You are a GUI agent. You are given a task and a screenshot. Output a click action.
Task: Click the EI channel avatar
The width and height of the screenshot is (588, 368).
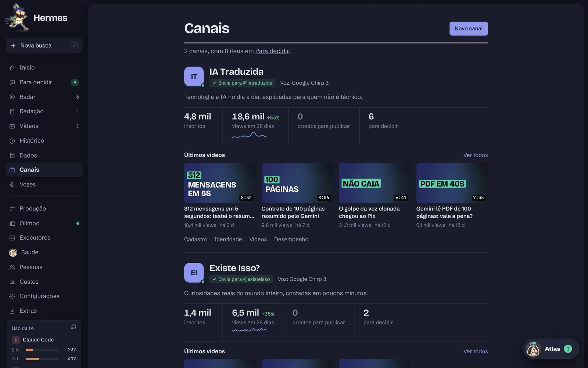194,273
